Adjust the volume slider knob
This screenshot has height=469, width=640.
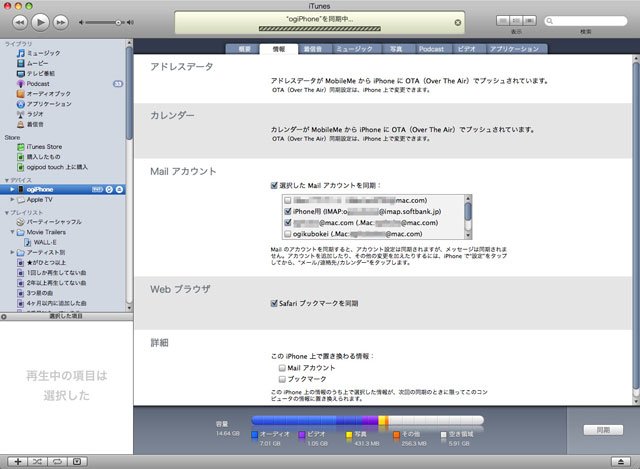point(118,22)
